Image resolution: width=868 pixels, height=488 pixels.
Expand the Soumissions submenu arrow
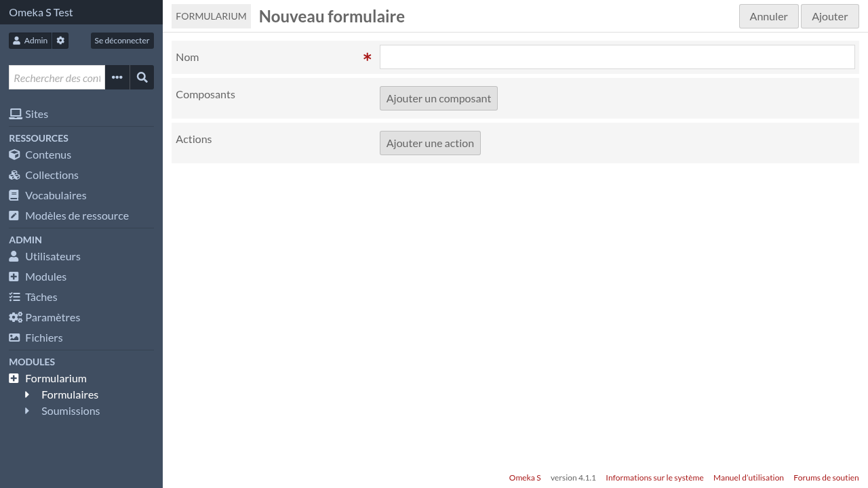point(27,411)
